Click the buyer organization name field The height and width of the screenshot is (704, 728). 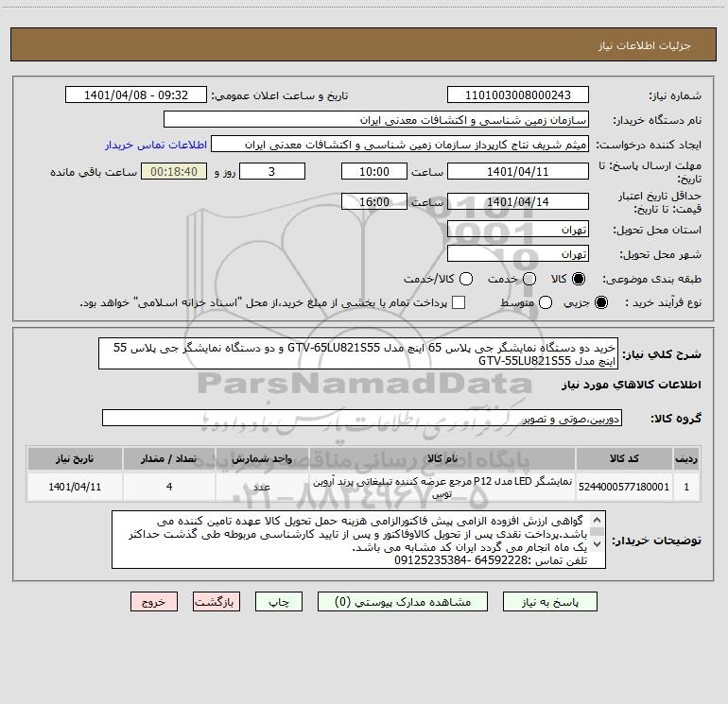pyautogui.click(x=376, y=120)
